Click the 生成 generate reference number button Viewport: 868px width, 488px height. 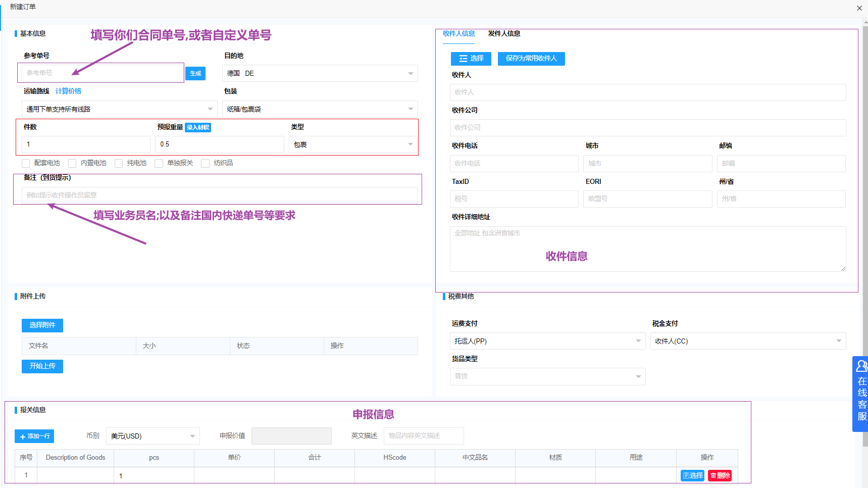pyautogui.click(x=195, y=74)
